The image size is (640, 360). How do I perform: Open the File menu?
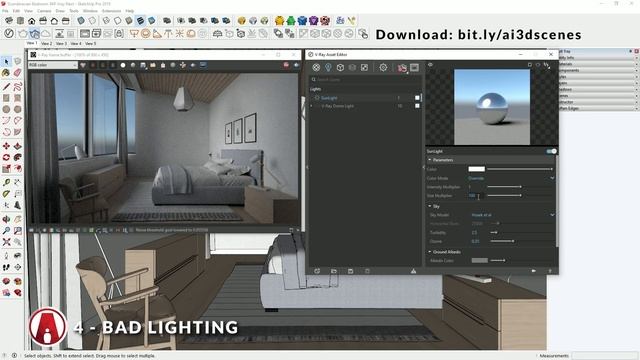pyautogui.click(x=5, y=11)
